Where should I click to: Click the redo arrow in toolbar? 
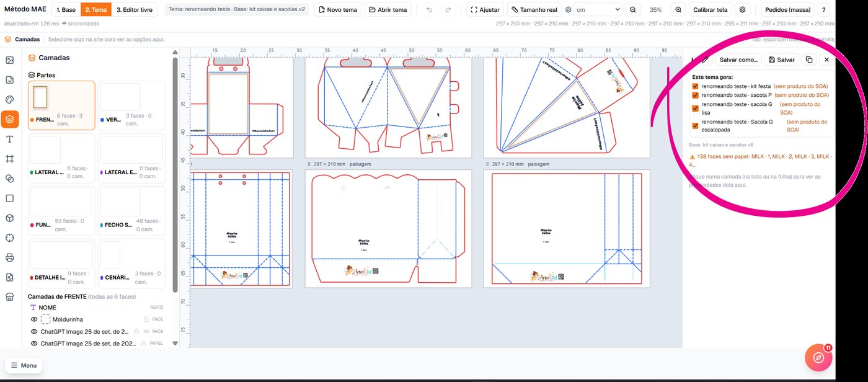(448, 10)
